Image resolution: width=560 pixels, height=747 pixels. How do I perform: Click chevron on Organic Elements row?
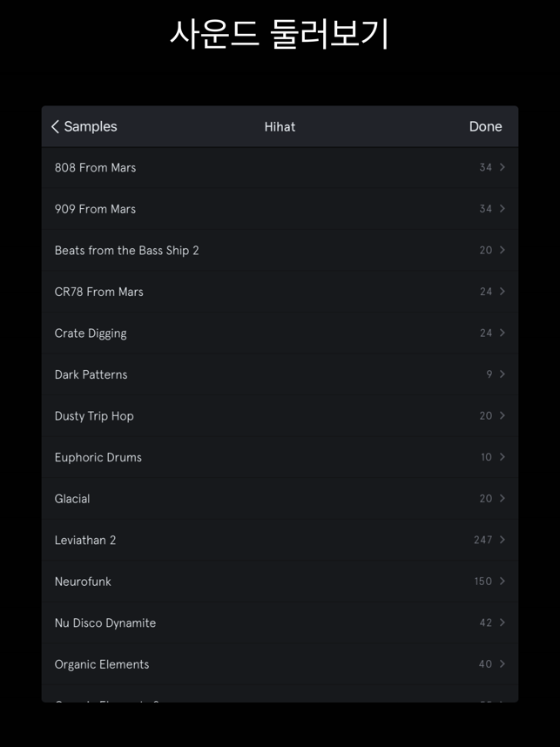click(502, 664)
